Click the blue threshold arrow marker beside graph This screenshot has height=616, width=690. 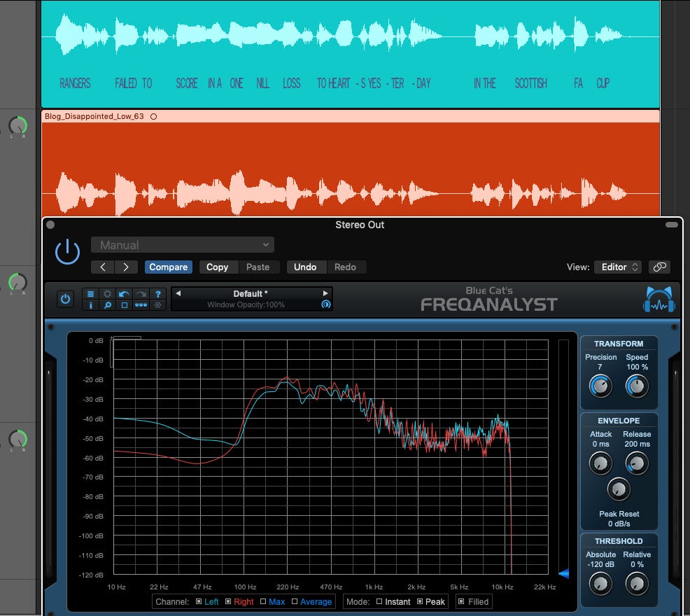click(x=564, y=573)
